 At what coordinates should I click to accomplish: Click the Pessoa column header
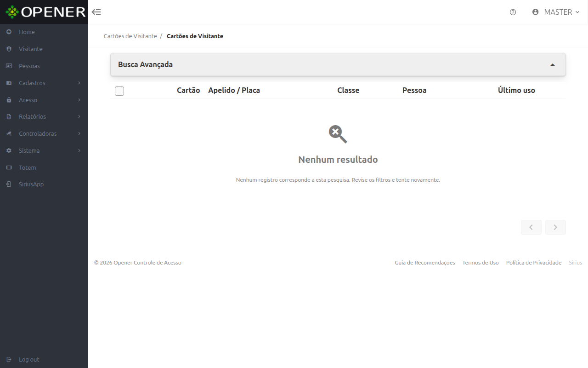tap(414, 90)
